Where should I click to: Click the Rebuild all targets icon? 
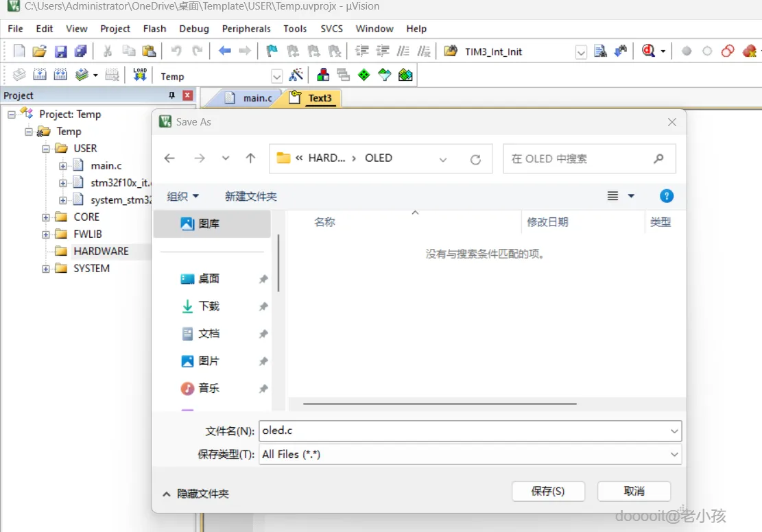[60, 75]
